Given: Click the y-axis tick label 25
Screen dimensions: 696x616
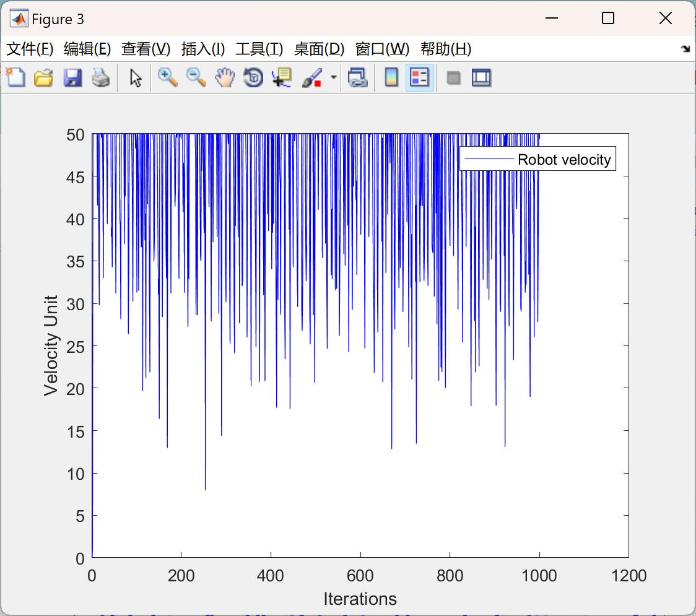Looking at the screenshot, I should click(x=76, y=347).
